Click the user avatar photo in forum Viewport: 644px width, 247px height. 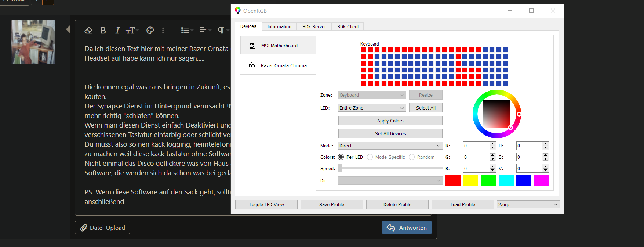33,42
